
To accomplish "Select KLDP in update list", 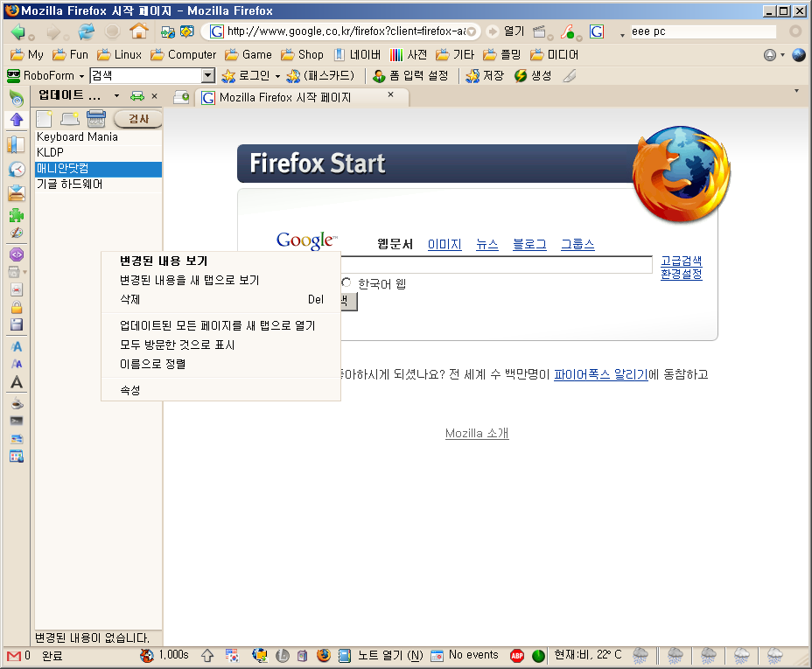I will pyautogui.click(x=98, y=153).
